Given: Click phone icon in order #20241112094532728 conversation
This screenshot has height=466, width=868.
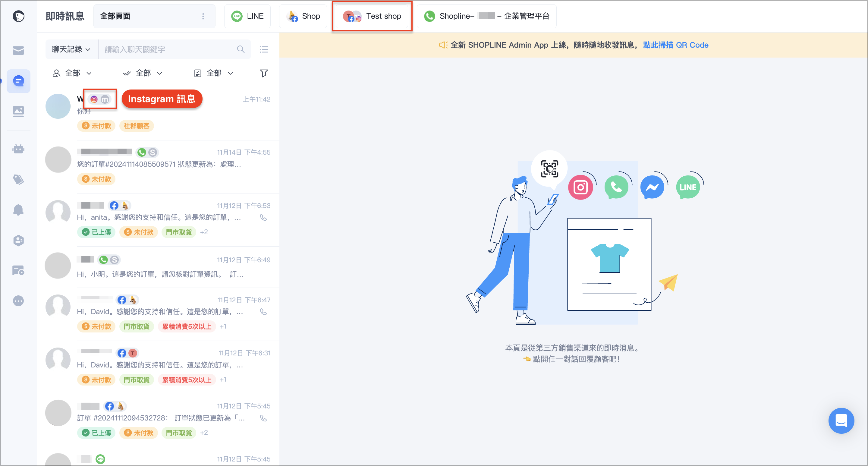Looking at the screenshot, I should point(263,418).
